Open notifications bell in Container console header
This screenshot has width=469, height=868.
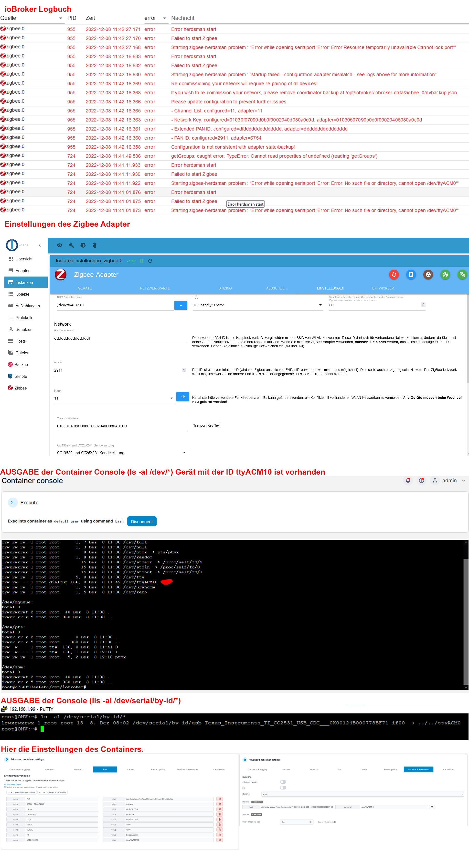[408, 480]
